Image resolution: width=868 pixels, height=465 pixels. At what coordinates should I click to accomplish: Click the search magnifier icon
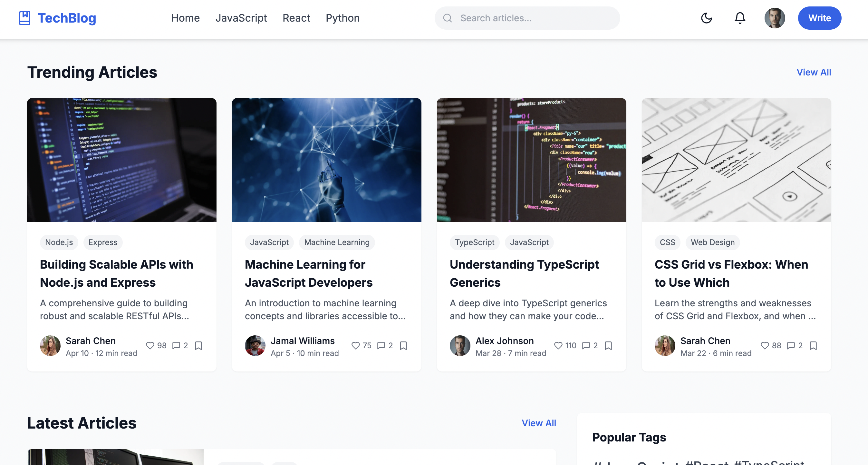click(x=448, y=18)
